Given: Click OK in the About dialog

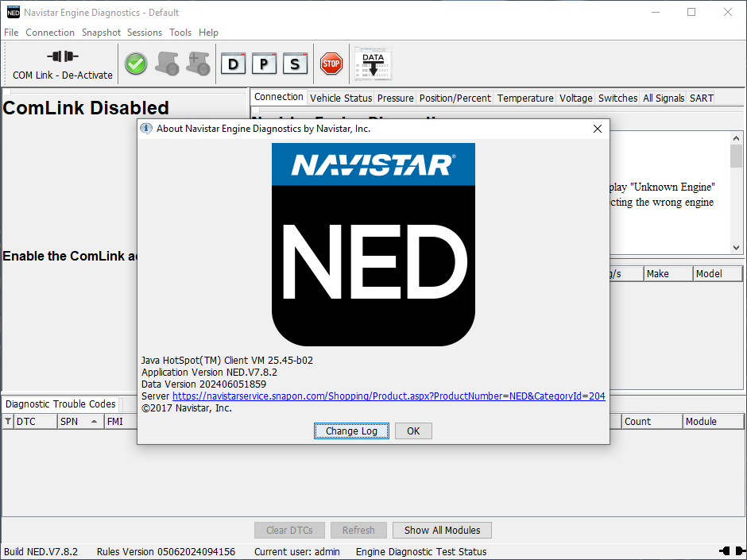Looking at the screenshot, I should point(413,431).
